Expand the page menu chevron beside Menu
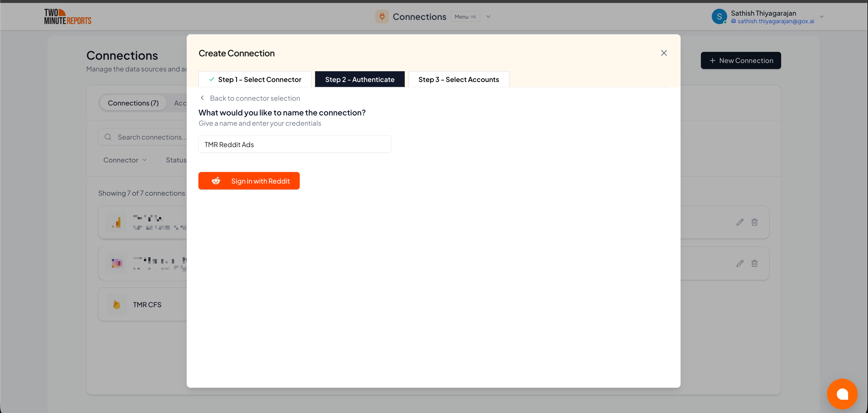This screenshot has width=868, height=413. 488,17
